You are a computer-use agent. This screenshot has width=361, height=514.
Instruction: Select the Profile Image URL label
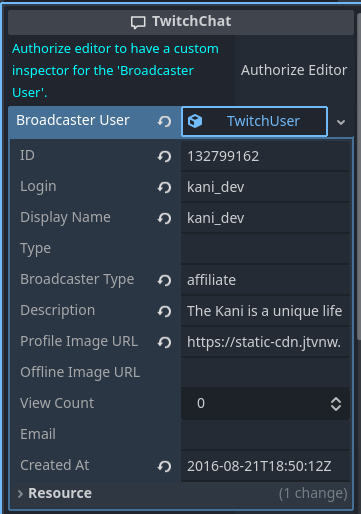(x=79, y=341)
